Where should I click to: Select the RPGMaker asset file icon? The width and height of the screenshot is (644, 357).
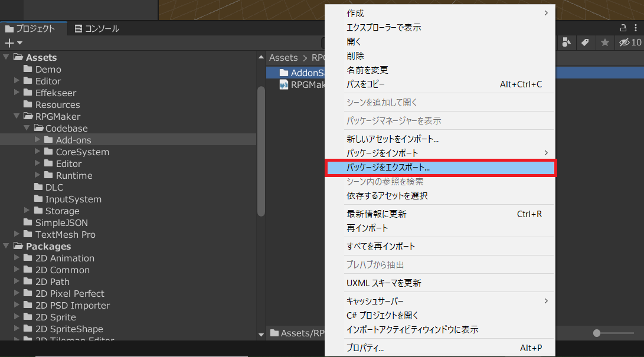click(284, 85)
